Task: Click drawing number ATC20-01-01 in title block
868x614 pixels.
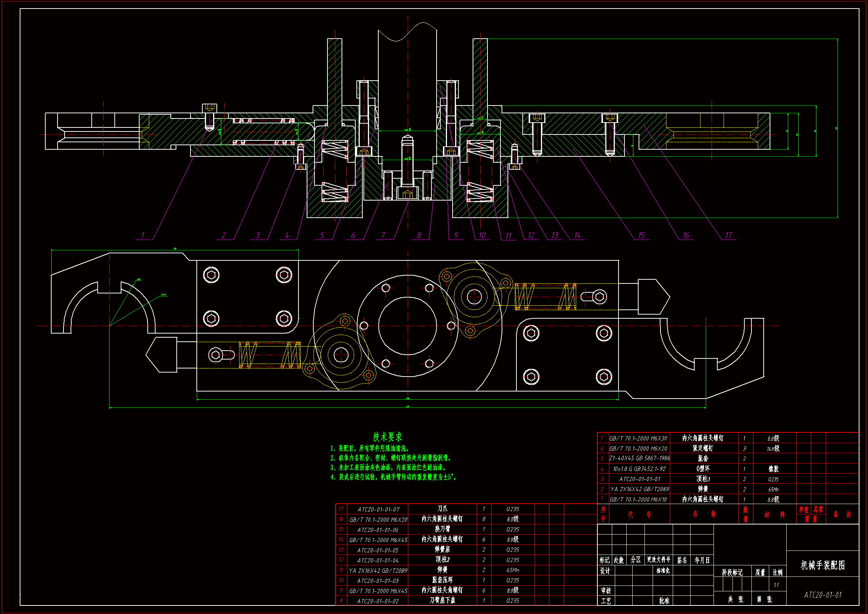Action: (x=823, y=595)
